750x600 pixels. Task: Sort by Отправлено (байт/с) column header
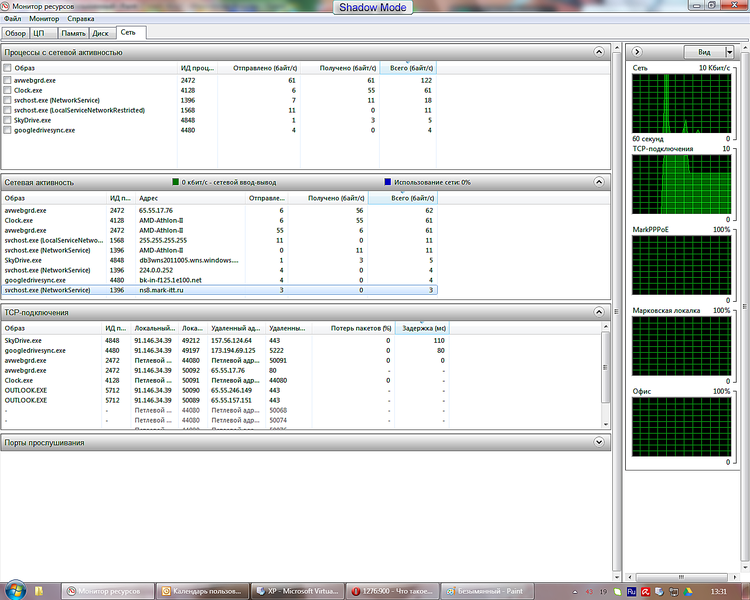pos(263,68)
